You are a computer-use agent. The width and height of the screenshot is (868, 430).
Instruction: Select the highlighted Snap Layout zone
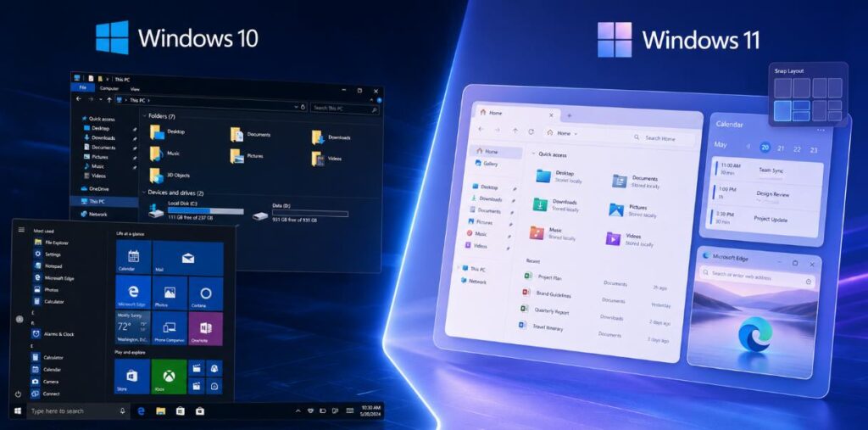(782, 111)
